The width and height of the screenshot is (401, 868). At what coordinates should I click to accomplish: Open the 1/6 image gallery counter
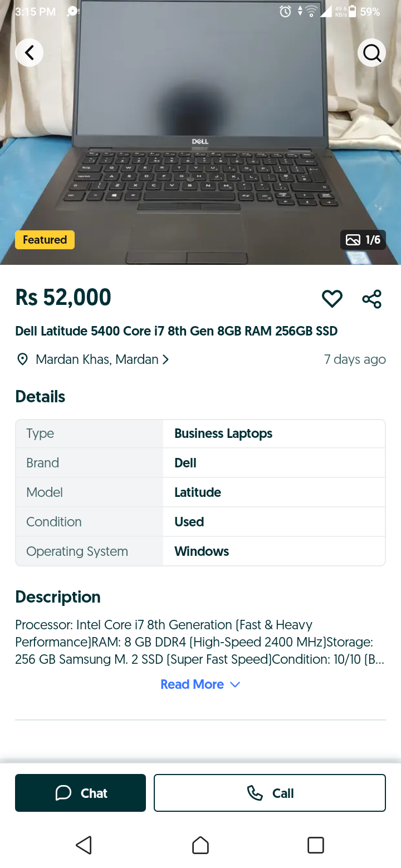point(363,240)
